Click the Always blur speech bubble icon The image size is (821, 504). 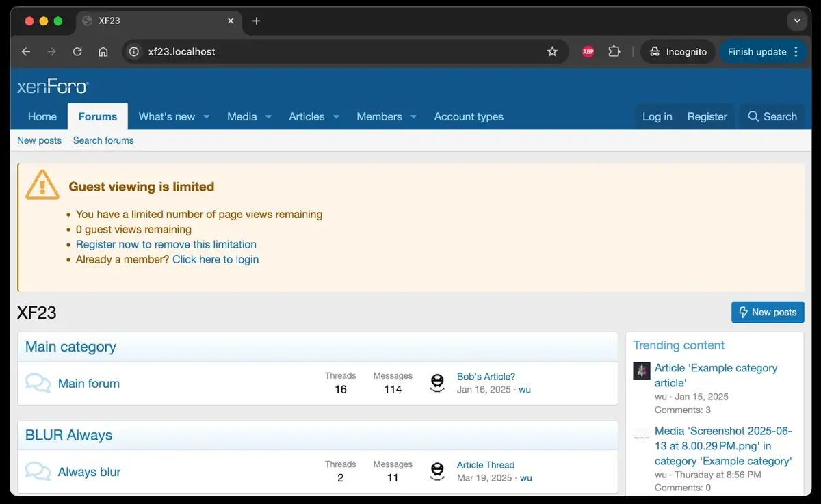coord(38,471)
